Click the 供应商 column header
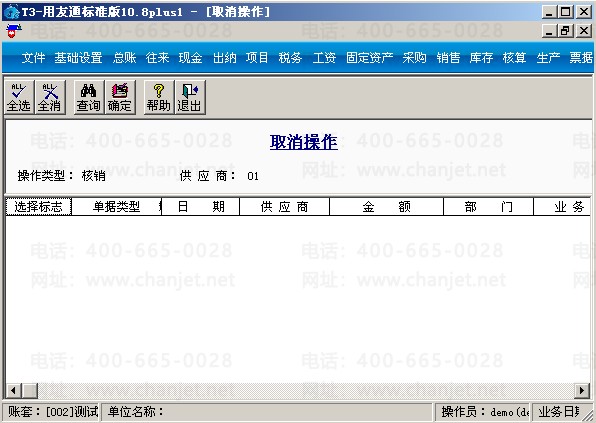The image size is (596, 423). point(284,207)
